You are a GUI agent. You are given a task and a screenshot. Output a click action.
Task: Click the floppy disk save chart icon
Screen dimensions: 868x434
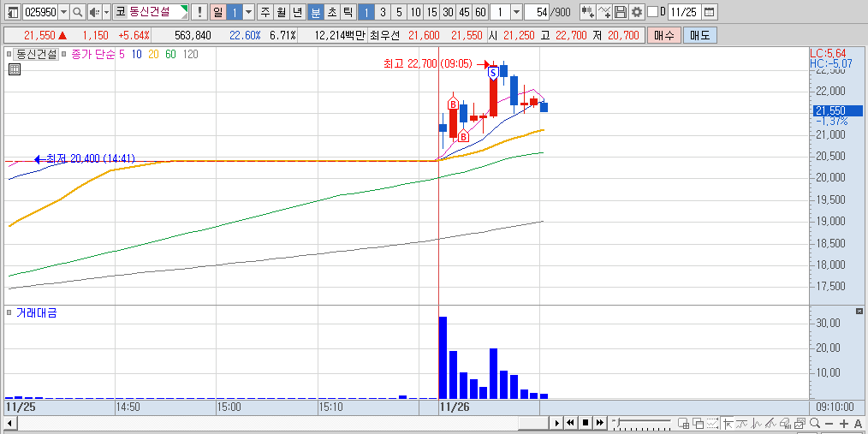tap(621, 12)
